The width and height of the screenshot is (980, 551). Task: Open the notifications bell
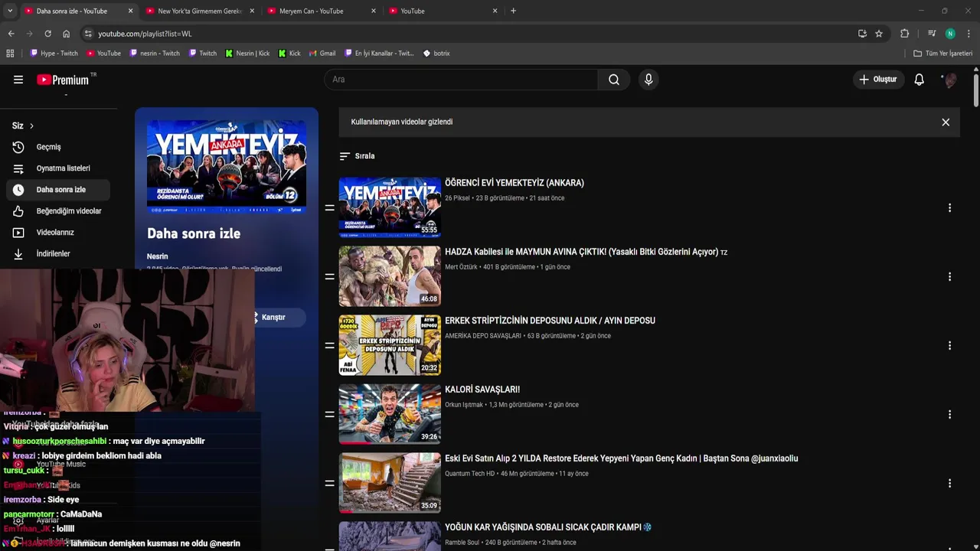920,80
